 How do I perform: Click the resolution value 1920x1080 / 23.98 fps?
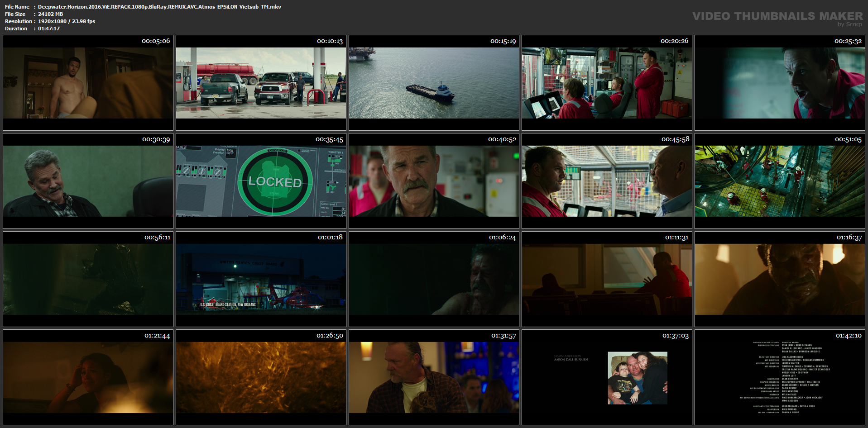[67, 21]
